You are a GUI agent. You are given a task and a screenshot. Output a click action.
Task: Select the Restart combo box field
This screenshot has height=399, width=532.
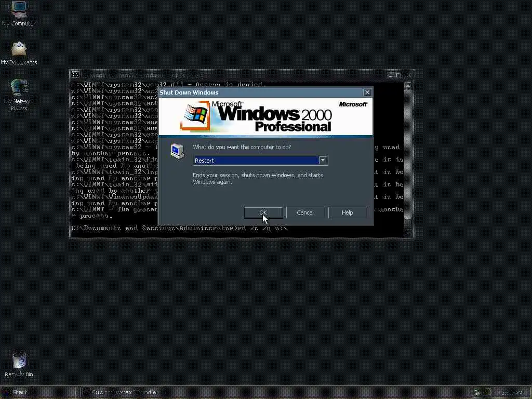pyautogui.click(x=260, y=160)
